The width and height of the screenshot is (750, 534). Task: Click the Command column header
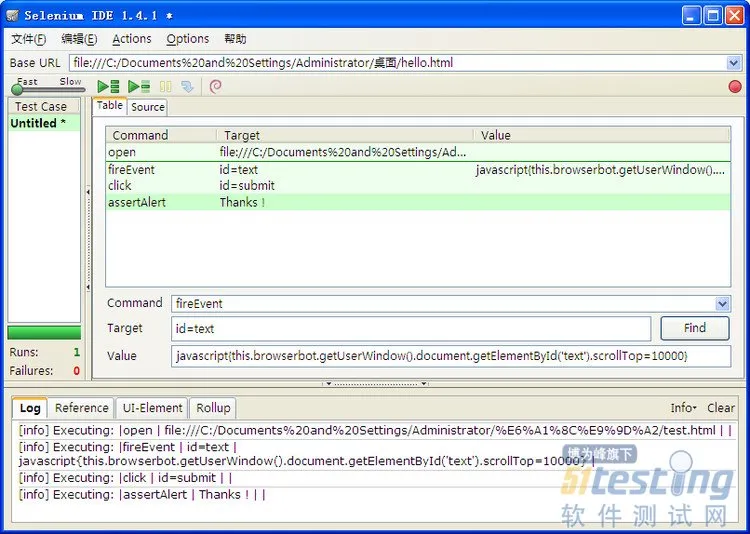[161, 135]
